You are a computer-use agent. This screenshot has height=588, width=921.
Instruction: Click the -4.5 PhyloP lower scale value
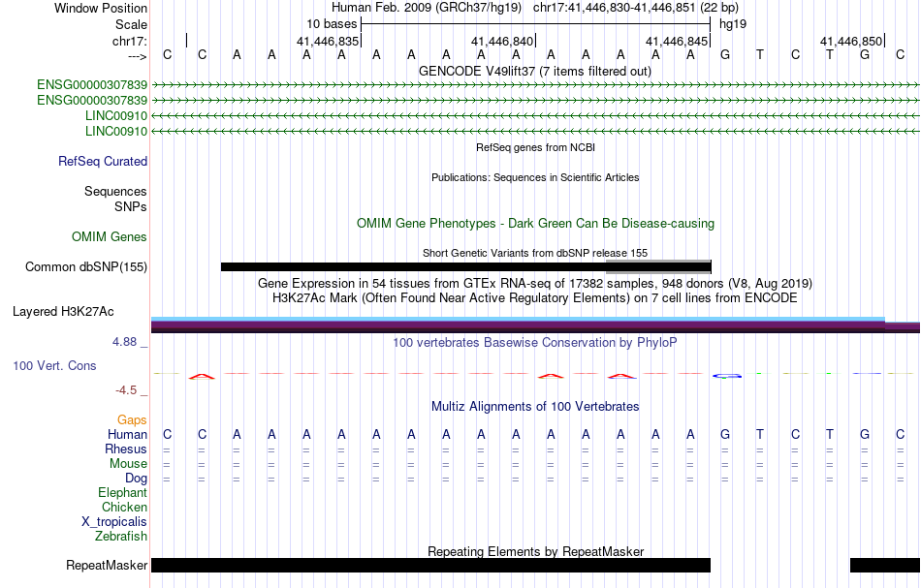pos(126,390)
